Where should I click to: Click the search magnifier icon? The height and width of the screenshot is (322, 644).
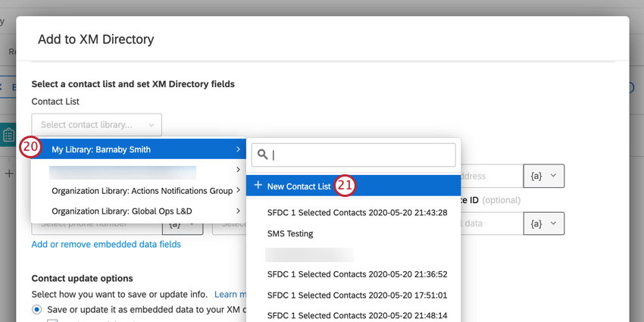(263, 155)
